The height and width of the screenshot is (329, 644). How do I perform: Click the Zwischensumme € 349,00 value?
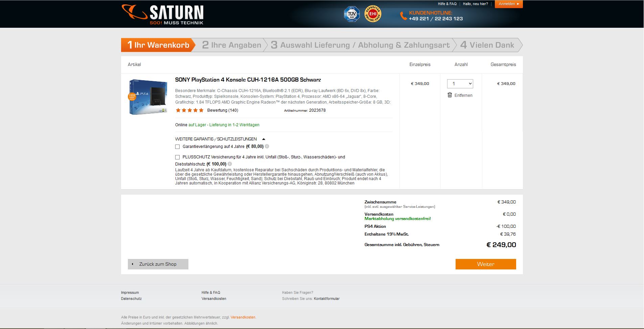(x=507, y=202)
